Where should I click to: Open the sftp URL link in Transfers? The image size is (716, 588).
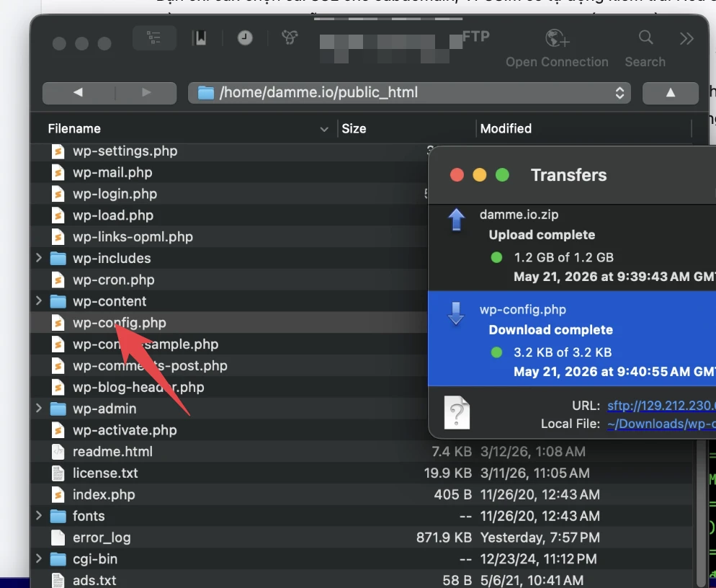(x=661, y=406)
